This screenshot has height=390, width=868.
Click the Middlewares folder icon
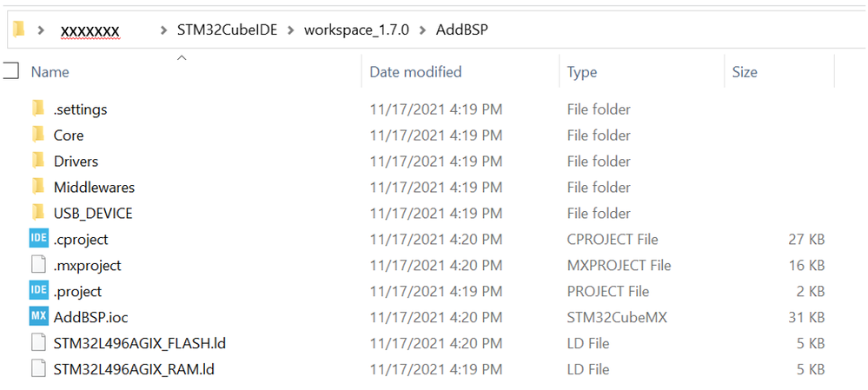(38, 187)
